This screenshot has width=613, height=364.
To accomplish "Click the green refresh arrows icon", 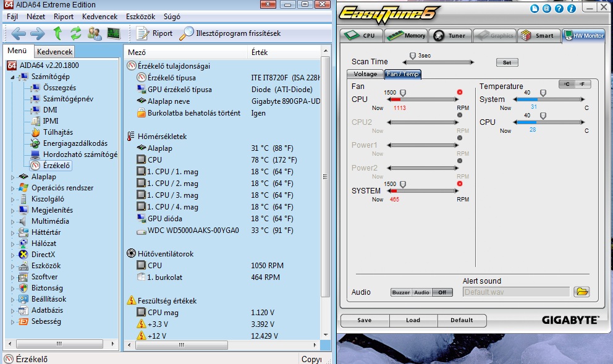I will [76, 33].
